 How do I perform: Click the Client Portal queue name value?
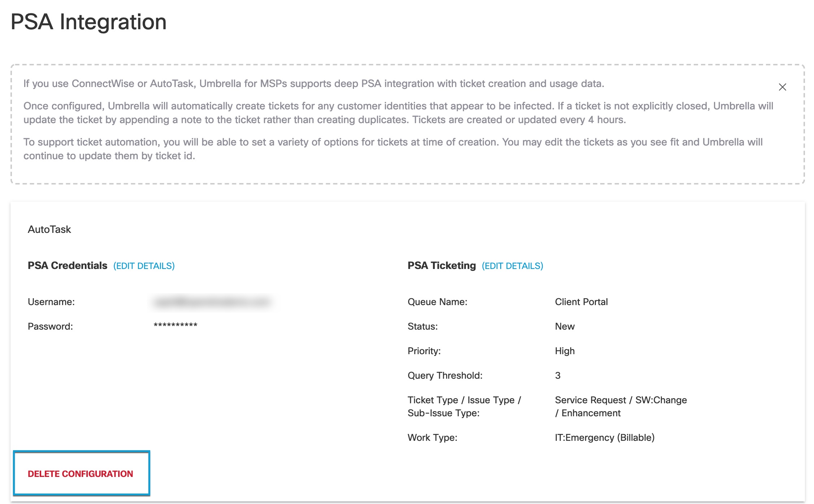(581, 302)
